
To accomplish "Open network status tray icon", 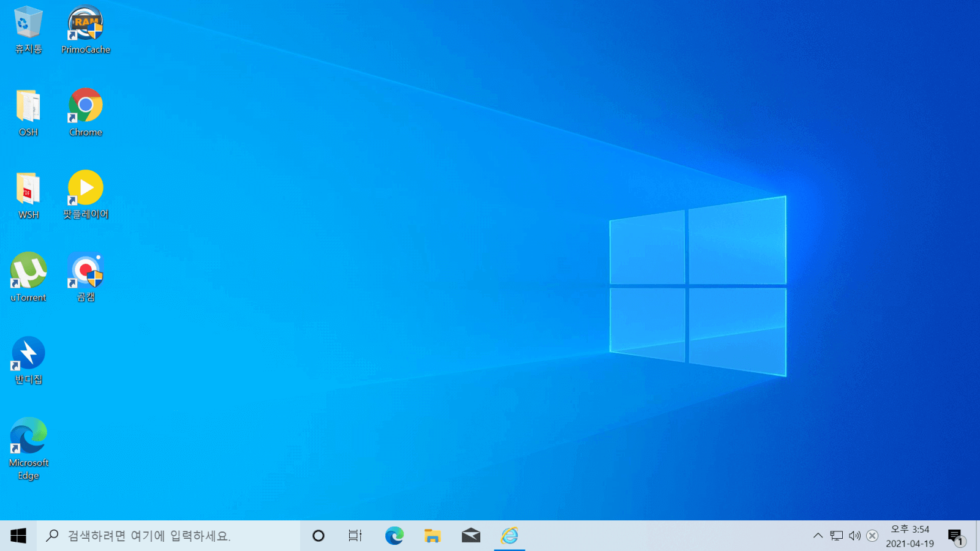I will (x=837, y=536).
